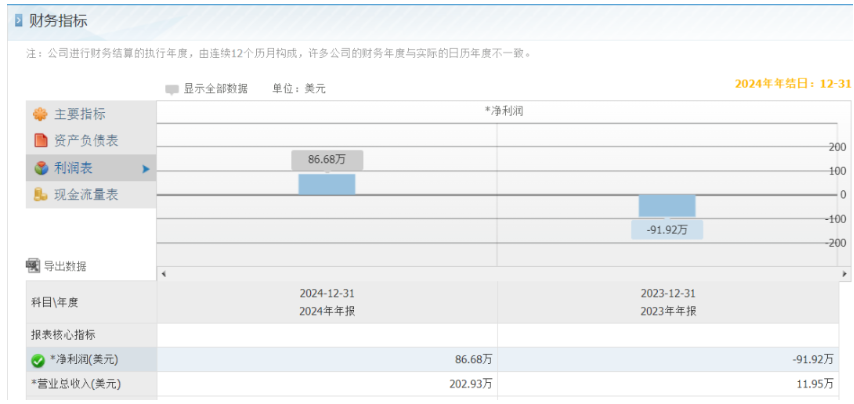Click the 导出数据 link
Viewport: 854px width, 404px height.
coord(65,266)
